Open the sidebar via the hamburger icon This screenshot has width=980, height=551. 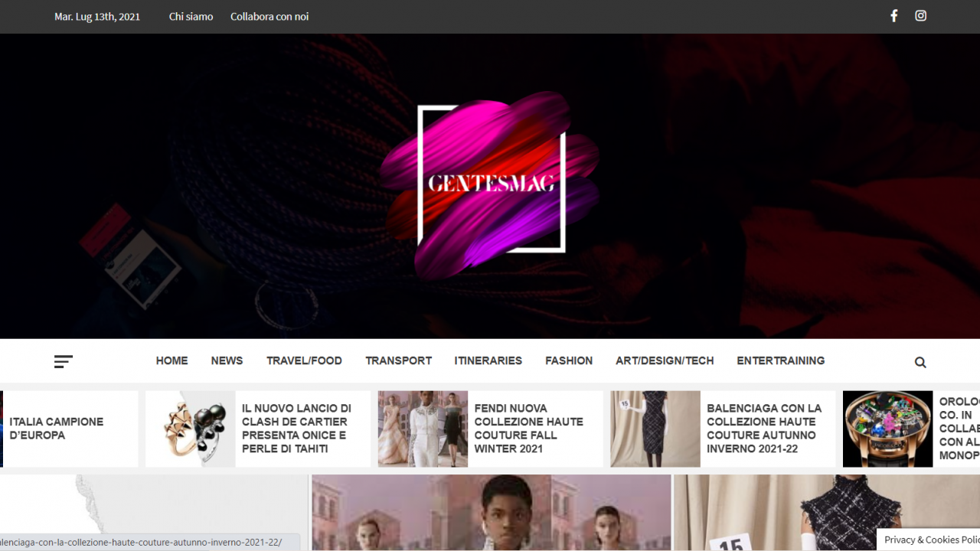point(64,361)
